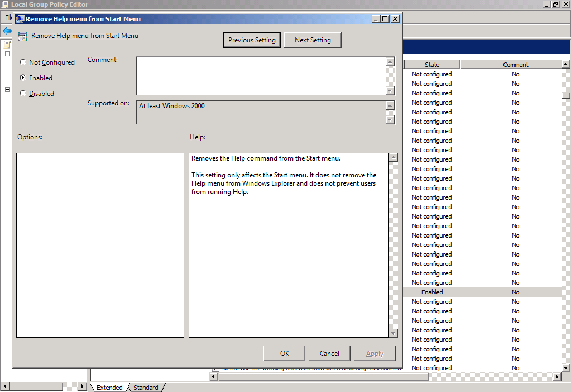Image resolution: width=571 pixels, height=392 pixels.
Task: Click the blue Back arrow toolbar icon
Action: pos(7,31)
